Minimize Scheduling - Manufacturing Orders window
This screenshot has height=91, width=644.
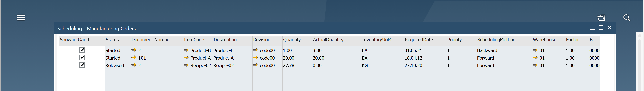click(593, 29)
